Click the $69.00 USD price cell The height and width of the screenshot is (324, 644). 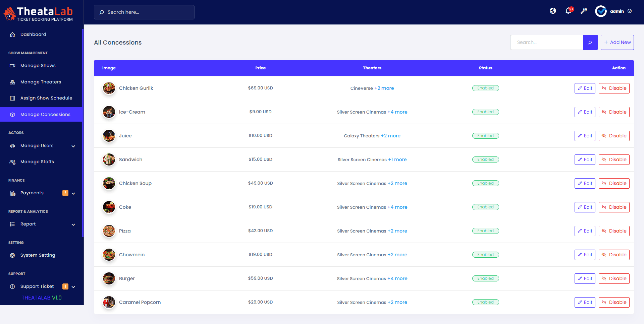pos(260,88)
